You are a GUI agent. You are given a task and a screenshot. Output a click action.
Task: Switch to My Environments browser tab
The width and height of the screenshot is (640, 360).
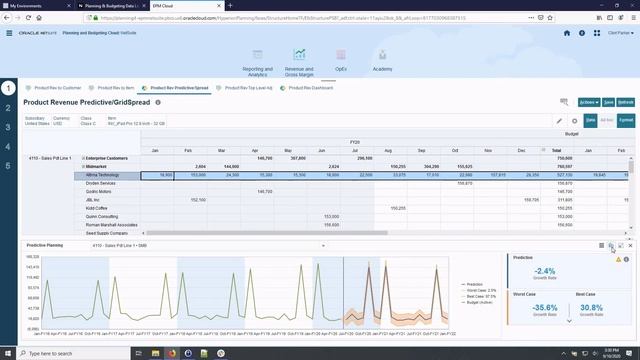pos(37,6)
